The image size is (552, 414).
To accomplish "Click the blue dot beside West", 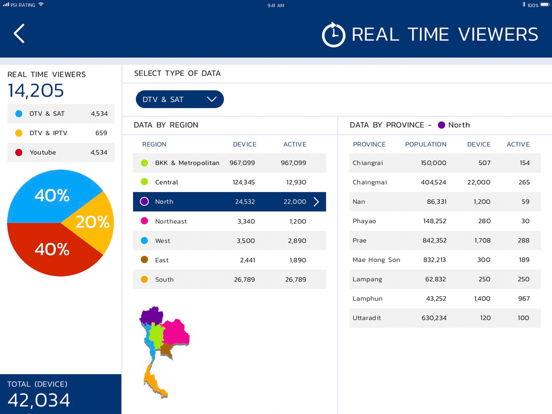I will 144,240.
